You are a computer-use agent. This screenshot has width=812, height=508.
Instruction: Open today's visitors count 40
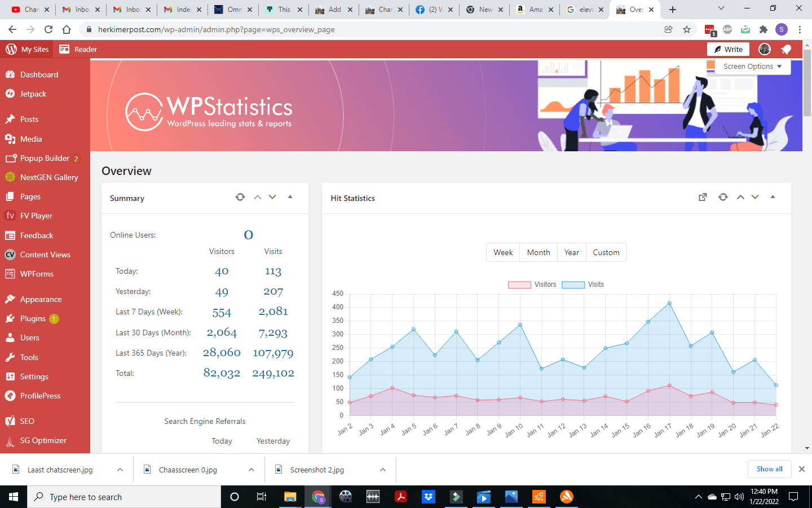222,271
